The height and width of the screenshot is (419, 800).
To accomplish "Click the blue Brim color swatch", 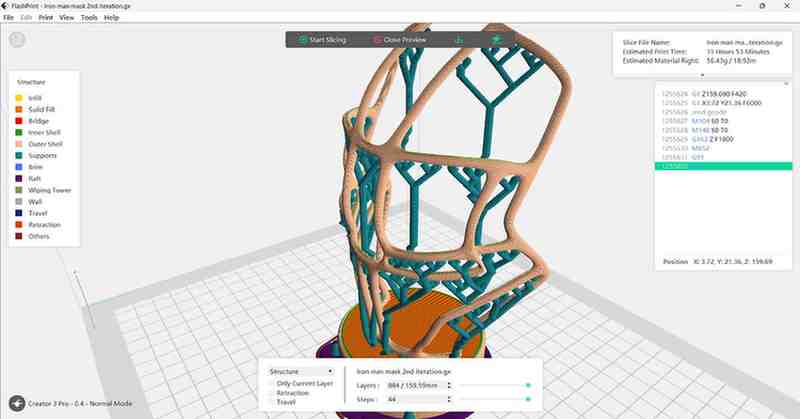I will [19, 167].
